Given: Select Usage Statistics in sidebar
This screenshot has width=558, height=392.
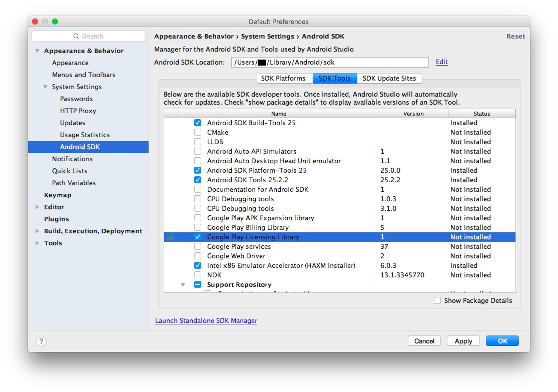Looking at the screenshot, I should coord(85,135).
